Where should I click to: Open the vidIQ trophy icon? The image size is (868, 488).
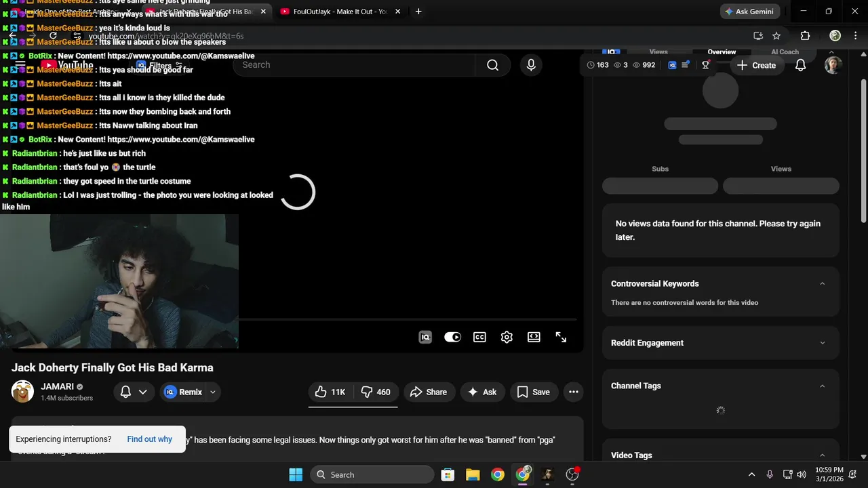706,65
